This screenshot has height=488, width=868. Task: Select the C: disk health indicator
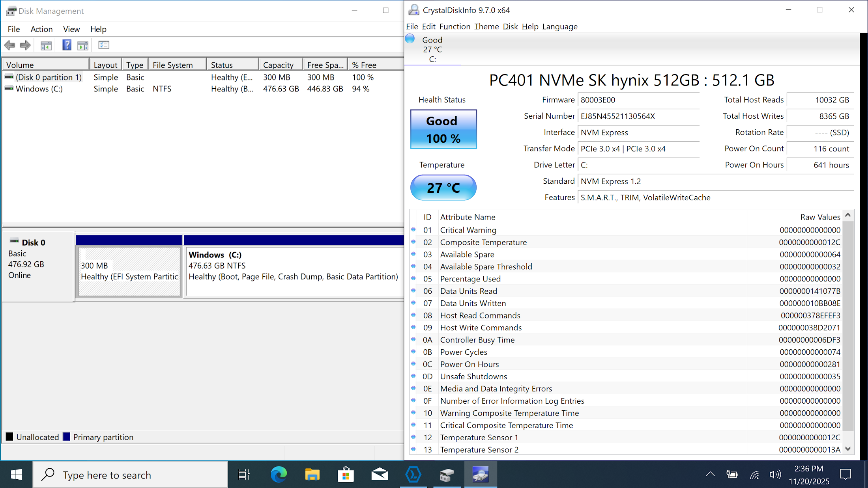432,49
